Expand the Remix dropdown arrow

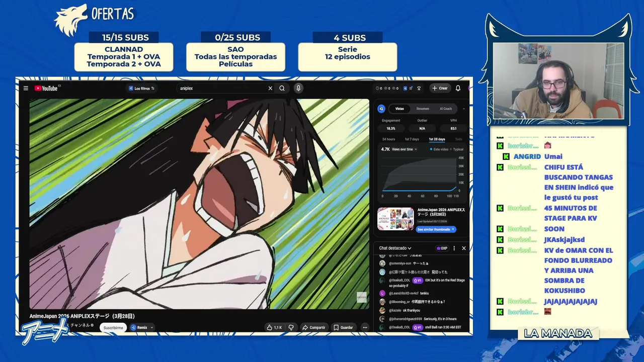pos(152,327)
